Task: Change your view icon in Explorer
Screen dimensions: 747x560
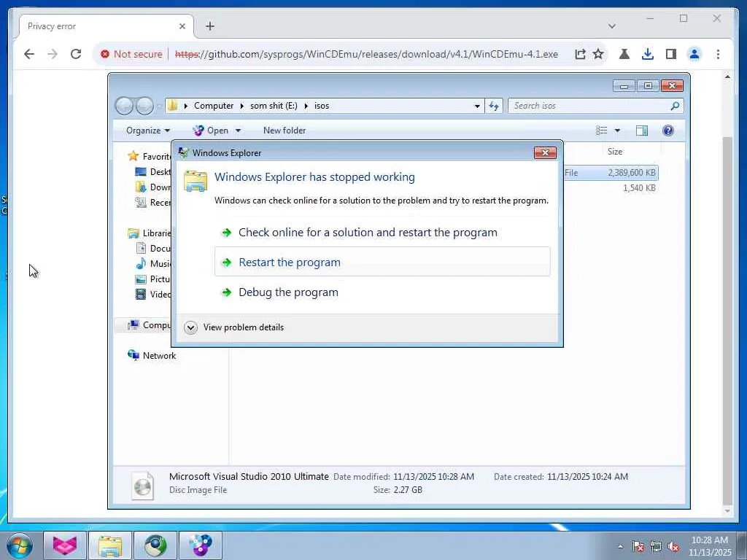Action: click(x=602, y=131)
